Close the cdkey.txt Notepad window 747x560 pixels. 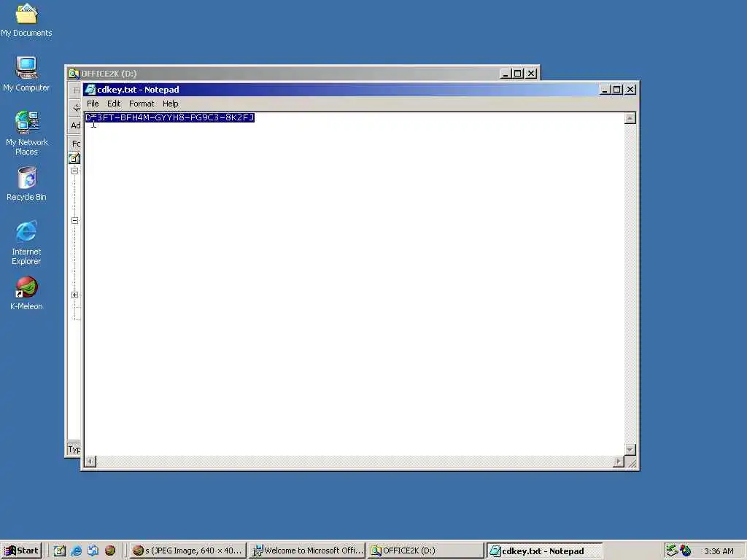pyautogui.click(x=630, y=90)
